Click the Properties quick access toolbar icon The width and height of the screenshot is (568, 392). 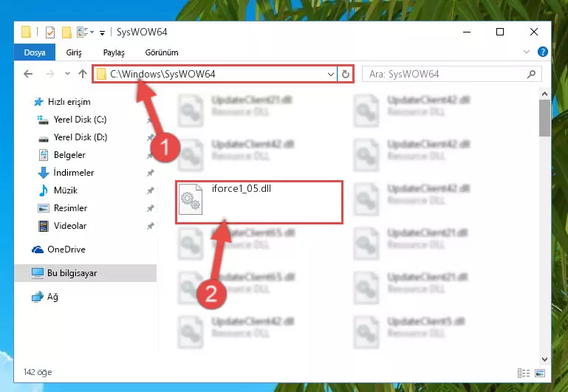[50, 32]
